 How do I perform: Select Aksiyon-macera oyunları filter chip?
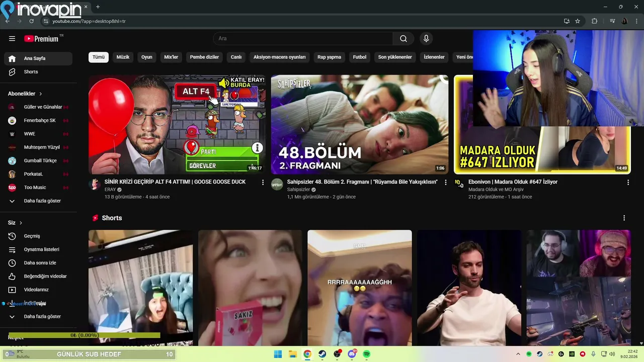coord(280,57)
